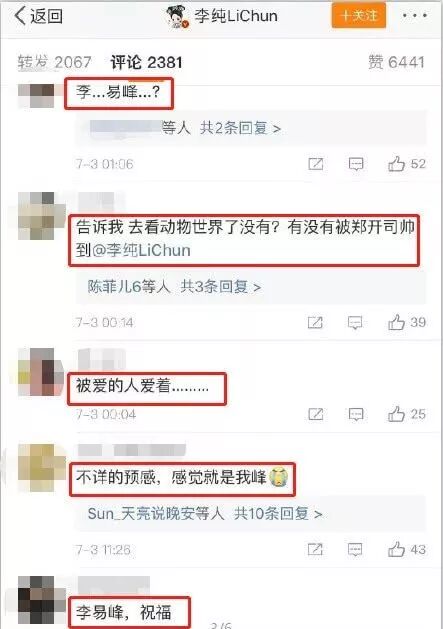The width and height of the screenshot is (443, 629).
Task: Tap the 返回 back arrow
Action: pos(39,16)
